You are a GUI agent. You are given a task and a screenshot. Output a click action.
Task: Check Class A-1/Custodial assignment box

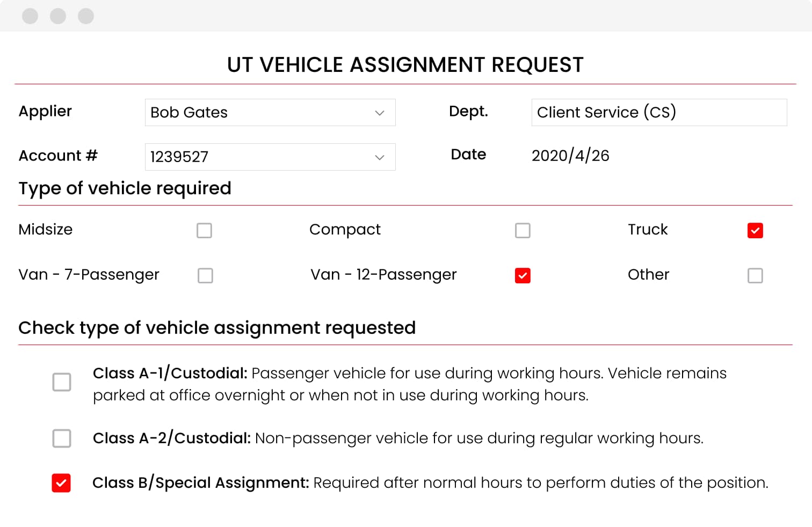point(62,382)
